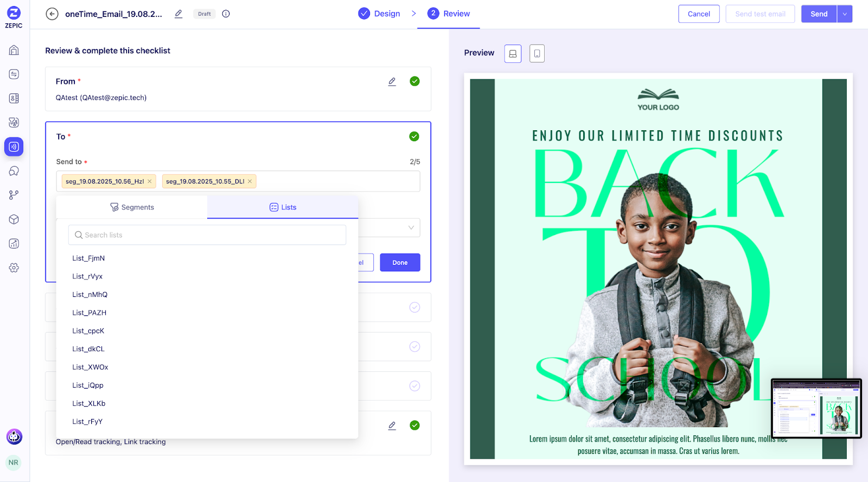
Task: Open the Settings gear in sidebar
Action: [x=14, y=268]
